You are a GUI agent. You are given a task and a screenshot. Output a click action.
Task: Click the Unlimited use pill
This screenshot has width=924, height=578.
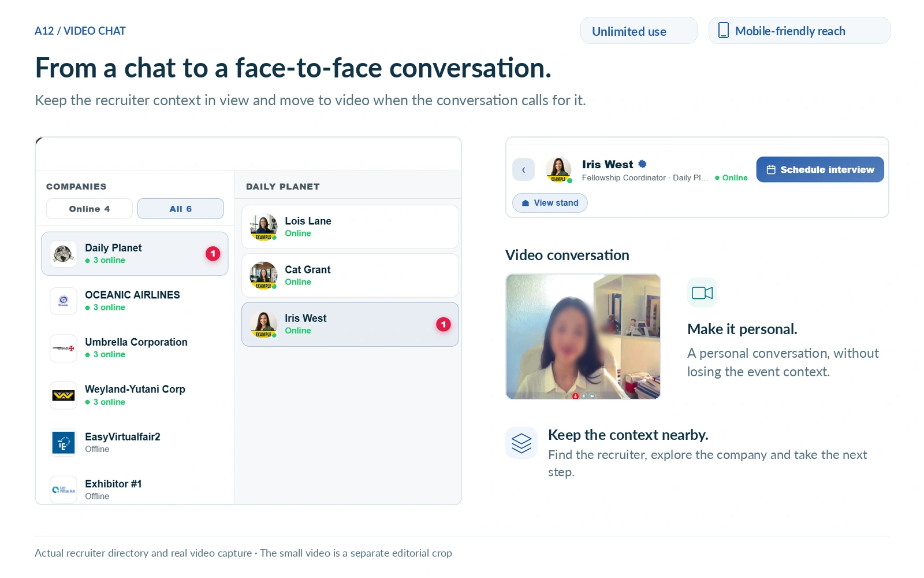point(639,31)
